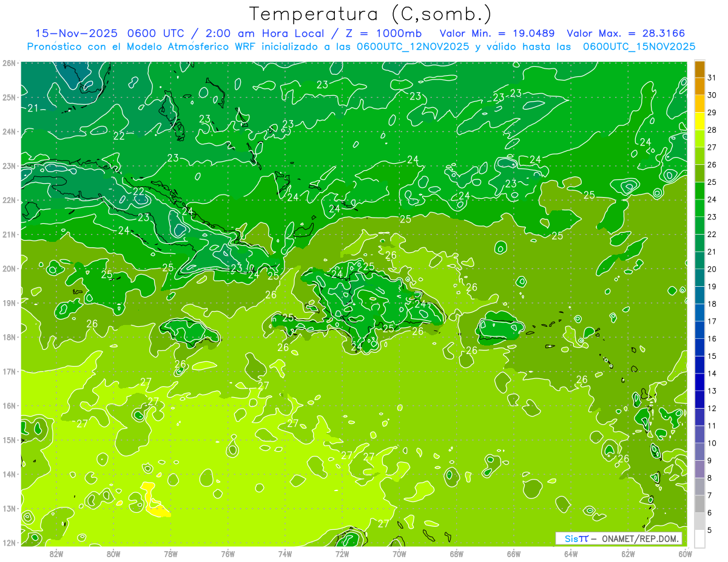728x562 pixels.
Task: Click the '70W' longitude axis label
Action: click(x=399, y=554)
